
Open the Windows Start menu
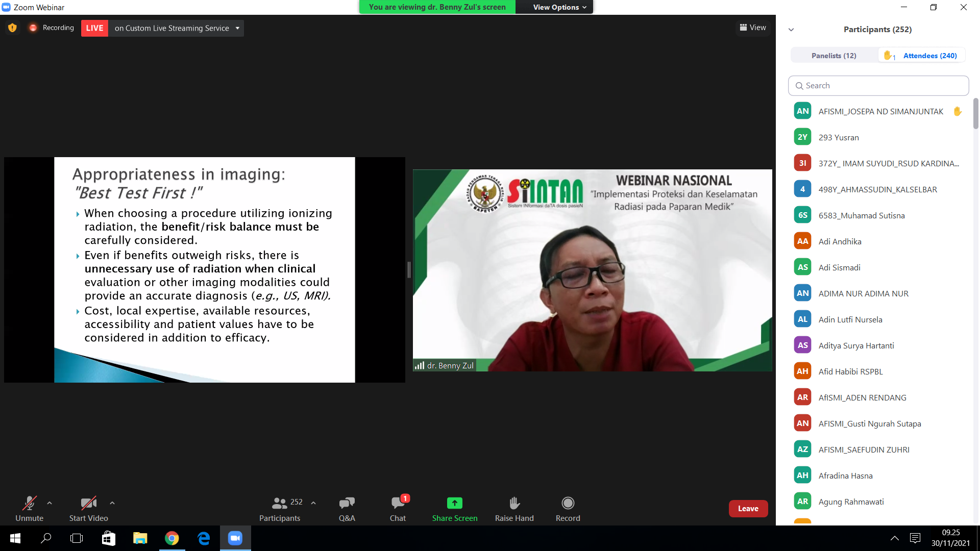pos(15,538)
